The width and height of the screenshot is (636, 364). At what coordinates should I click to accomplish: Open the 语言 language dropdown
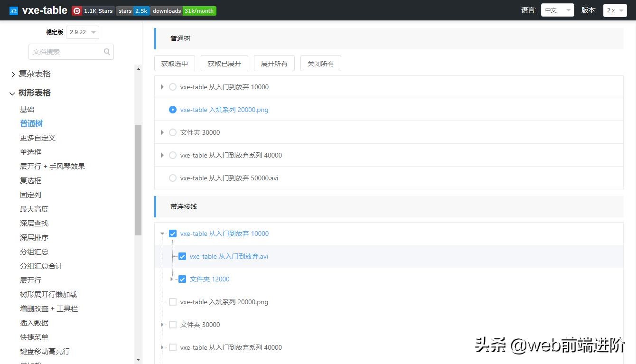(x=557, y=10)
